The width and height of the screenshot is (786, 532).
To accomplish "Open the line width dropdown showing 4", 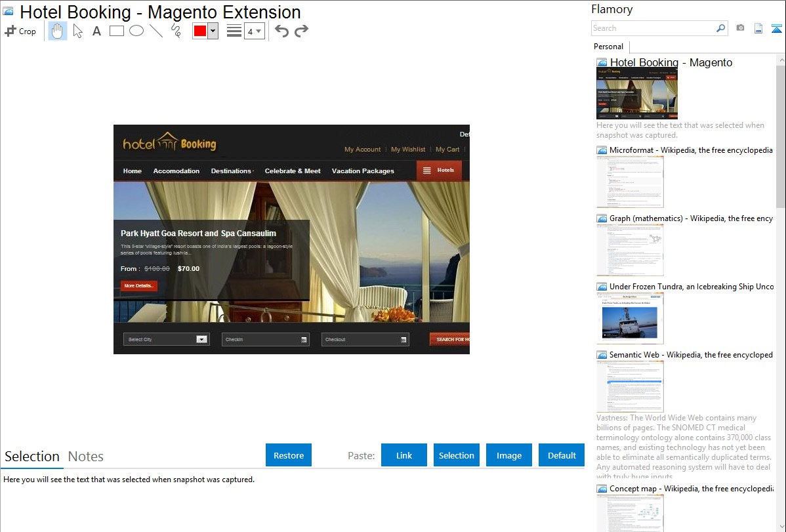I will [x=254, y=31].
